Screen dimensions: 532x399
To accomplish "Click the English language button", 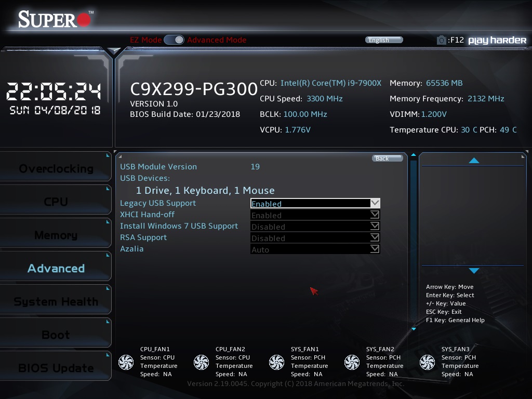I will 384,40.
